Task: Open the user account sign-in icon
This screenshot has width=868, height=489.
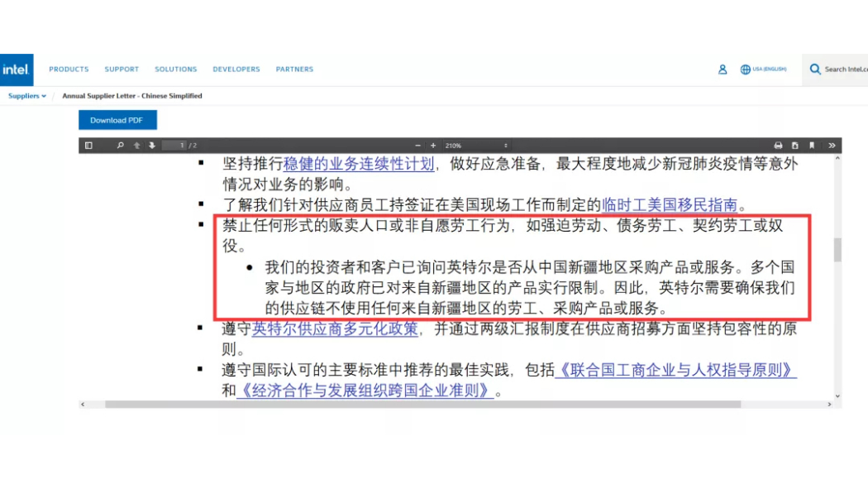Action: click(723, 70)
